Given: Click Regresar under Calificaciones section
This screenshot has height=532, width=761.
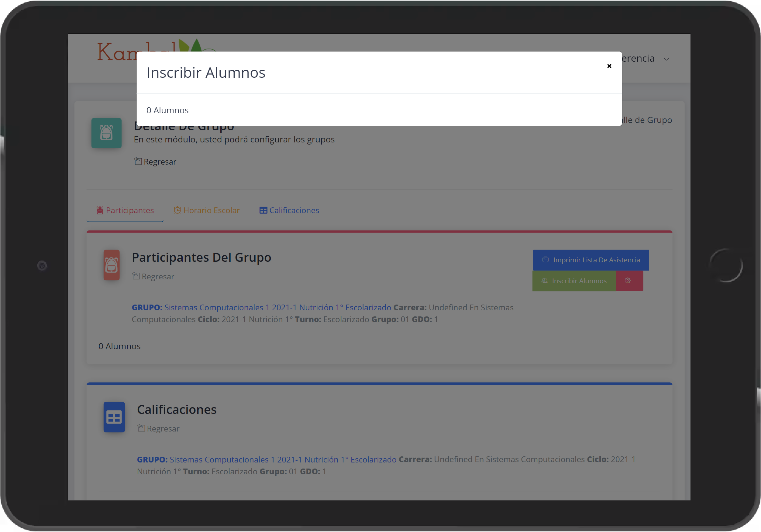Looking at the screenshot, I should 158,429.
